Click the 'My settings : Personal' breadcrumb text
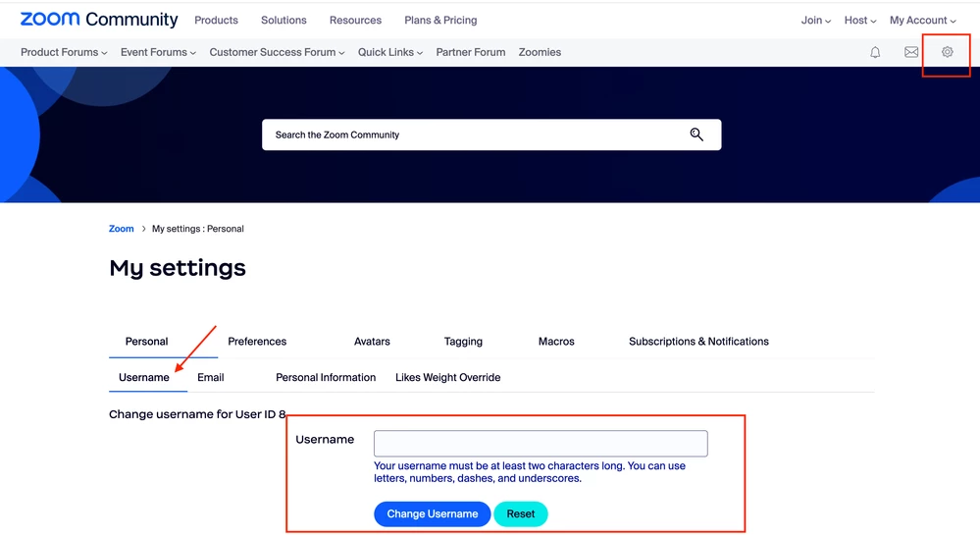The width and height of the screenshot is (980, 538). (x=197, y=229)
